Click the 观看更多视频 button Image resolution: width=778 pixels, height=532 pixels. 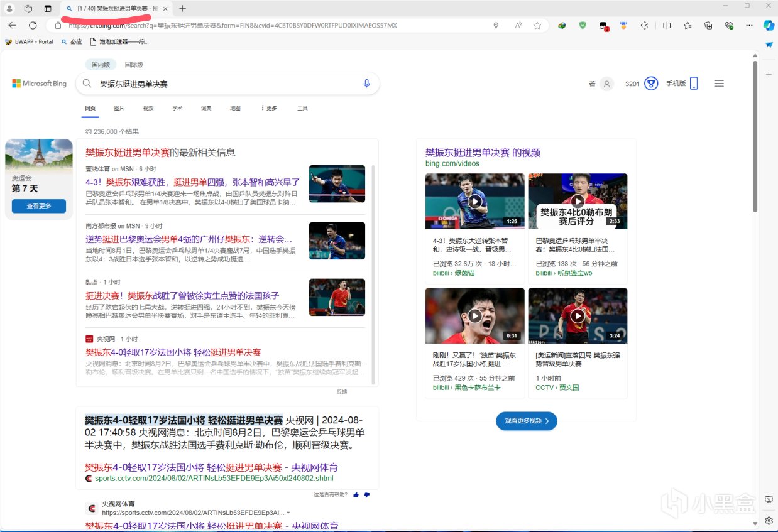click(527, 421)
